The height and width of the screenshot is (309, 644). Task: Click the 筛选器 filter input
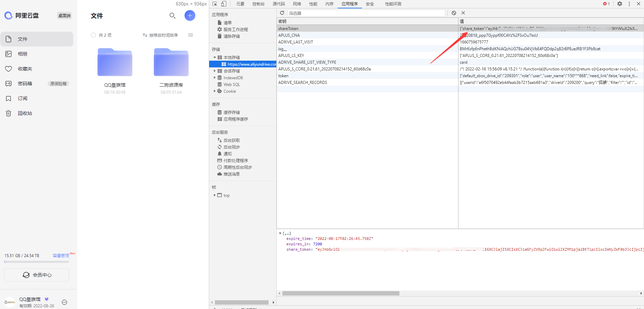(366, 13)
